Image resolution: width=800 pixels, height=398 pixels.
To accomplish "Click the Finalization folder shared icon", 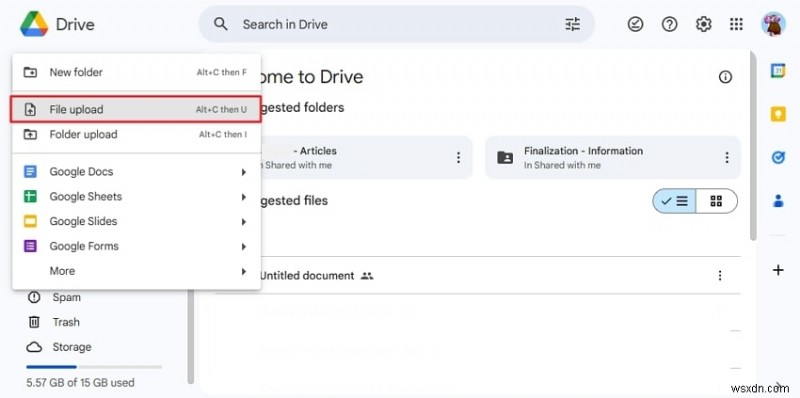I will pos(505,158).
